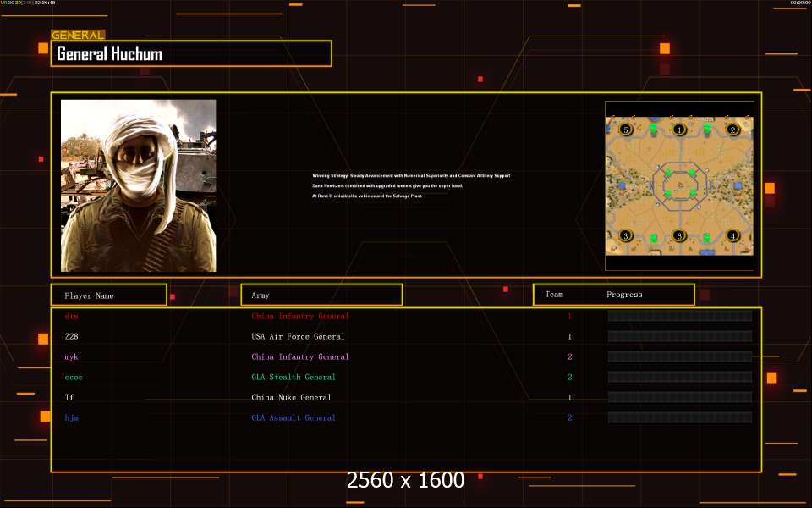The height and width of the screenshot is (508, 812).
Task: Click start position 5 on the minimap
Action: pyautogui.click(x=625, y=130)
